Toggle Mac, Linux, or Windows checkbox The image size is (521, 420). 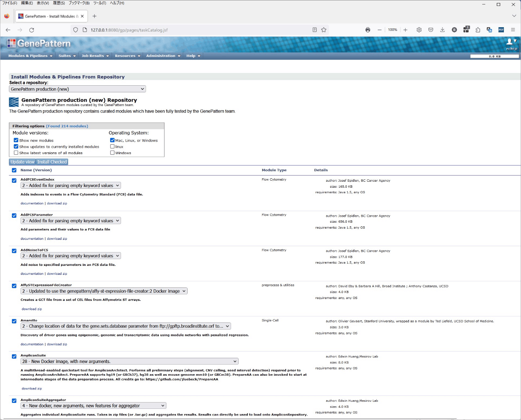[112, 140]
